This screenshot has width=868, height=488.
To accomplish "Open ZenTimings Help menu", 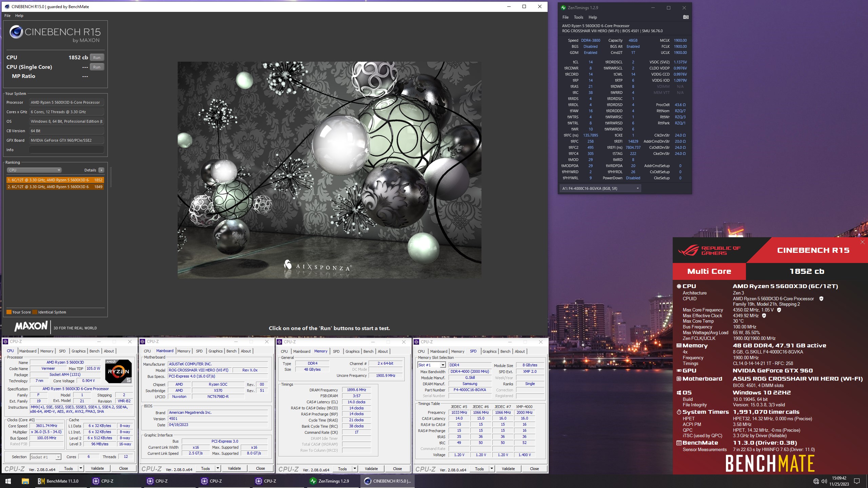I will point(593,17).
